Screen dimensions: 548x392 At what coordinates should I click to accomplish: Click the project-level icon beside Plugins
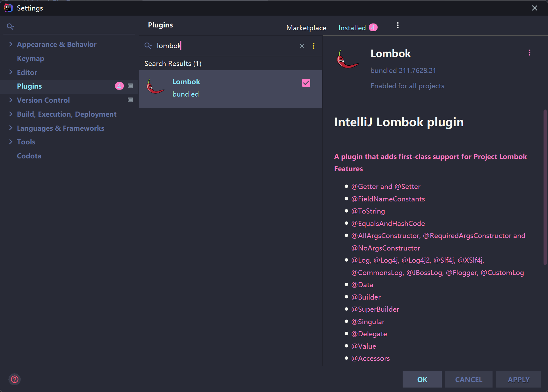tap(130, 86)
